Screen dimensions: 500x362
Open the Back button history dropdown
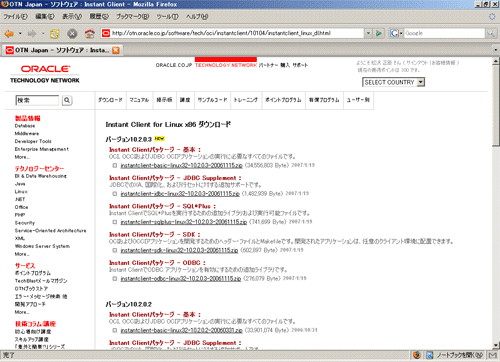(x=20, y=33)
